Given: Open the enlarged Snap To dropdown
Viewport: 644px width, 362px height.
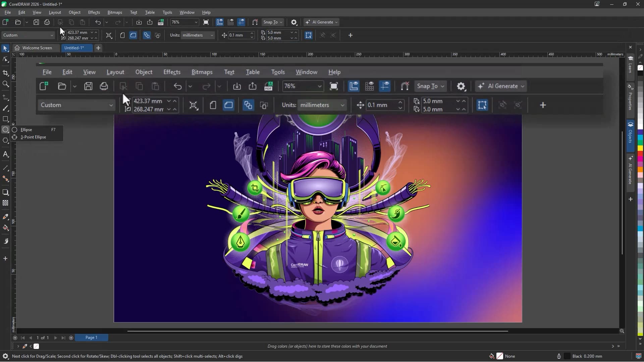Looking at the screenshot, I should 431,86.
